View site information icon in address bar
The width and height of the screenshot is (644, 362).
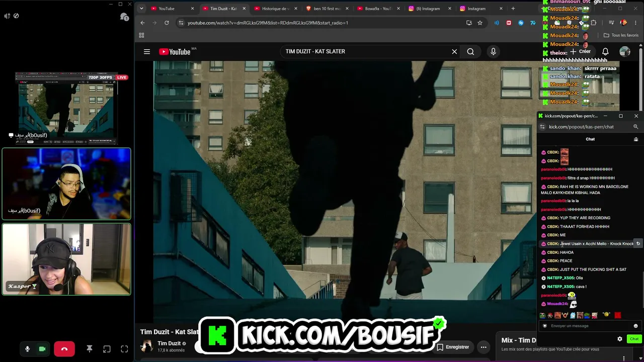point(181,23)
